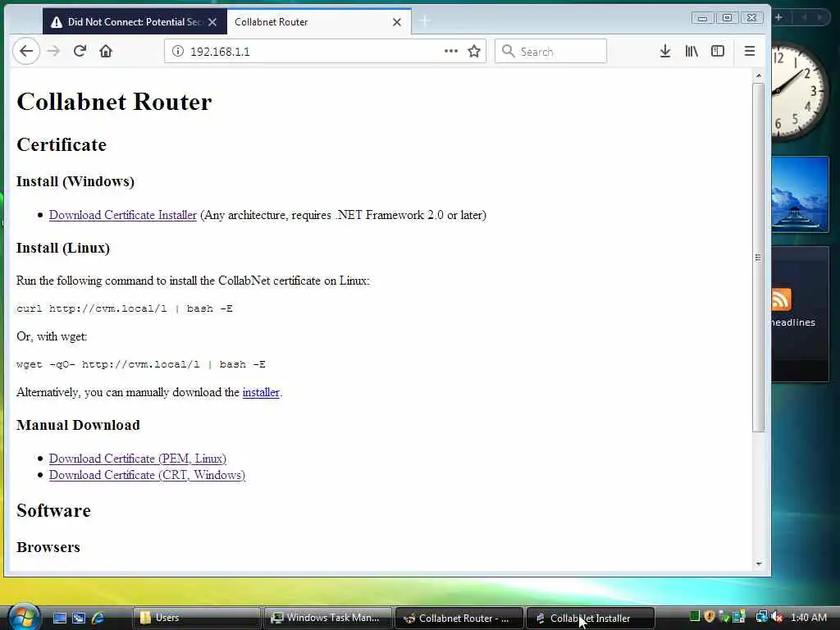Click the Firefox Search box

coord(550,52)
